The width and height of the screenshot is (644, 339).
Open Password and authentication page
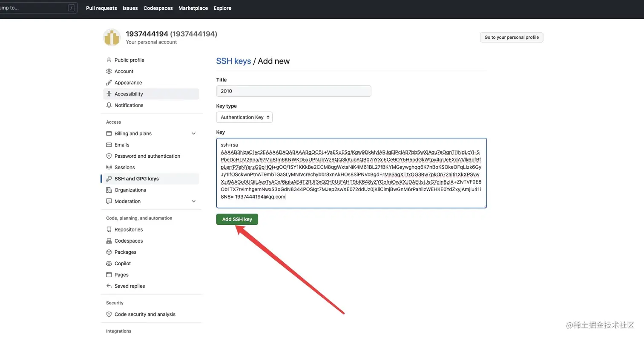click(151, 156)
